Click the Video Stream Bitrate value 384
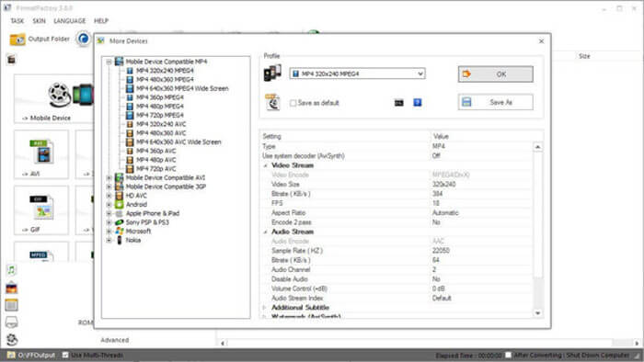This screenshot has width=644, height=362. [x=437, y=194]
